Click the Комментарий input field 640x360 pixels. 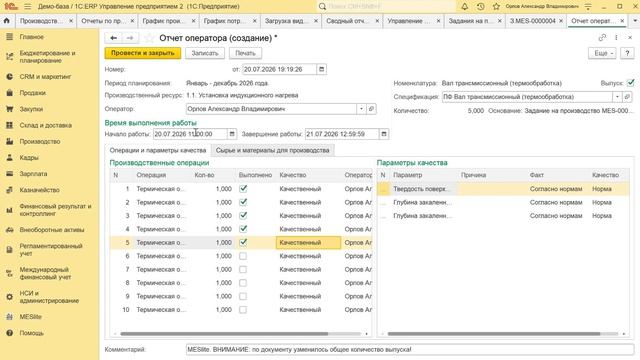click(410, 350)
